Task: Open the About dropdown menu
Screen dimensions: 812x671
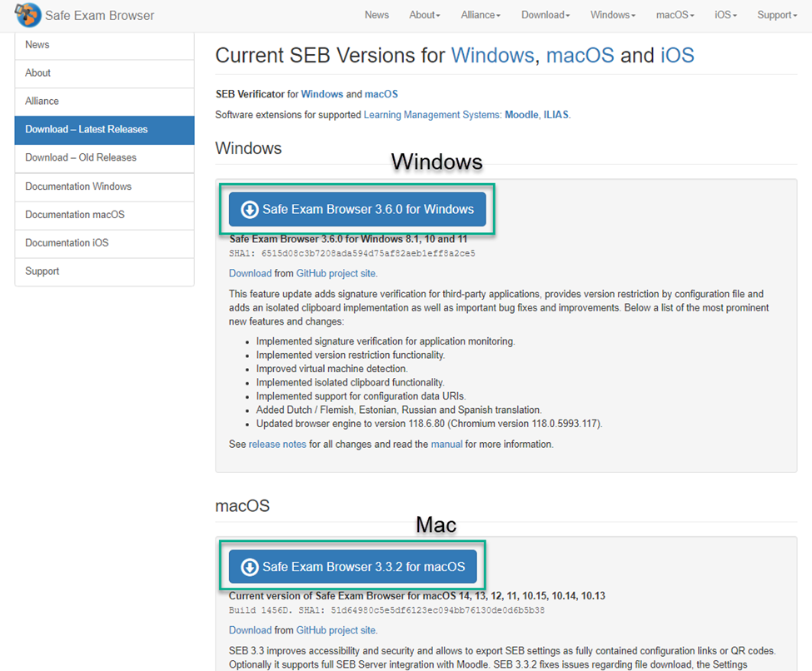Action: pyautogui.click(x=424, y=14)
